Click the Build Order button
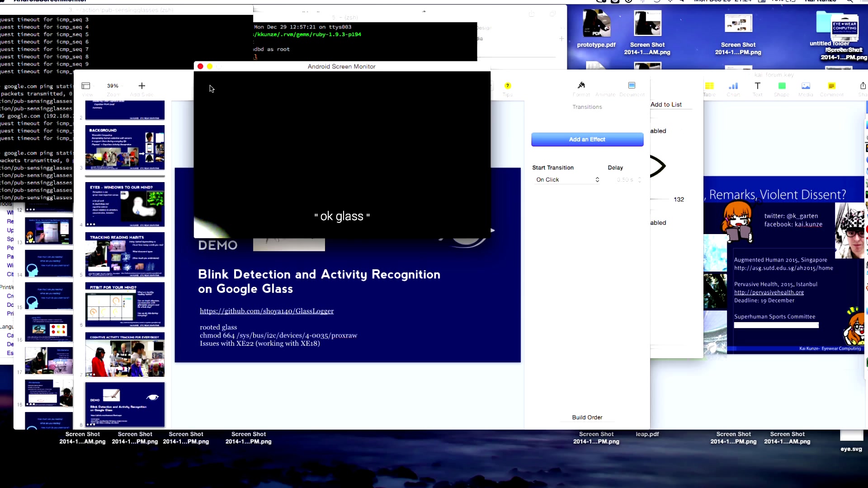The height and width of the screenshot is (488, 868). (x=587, y=417)
